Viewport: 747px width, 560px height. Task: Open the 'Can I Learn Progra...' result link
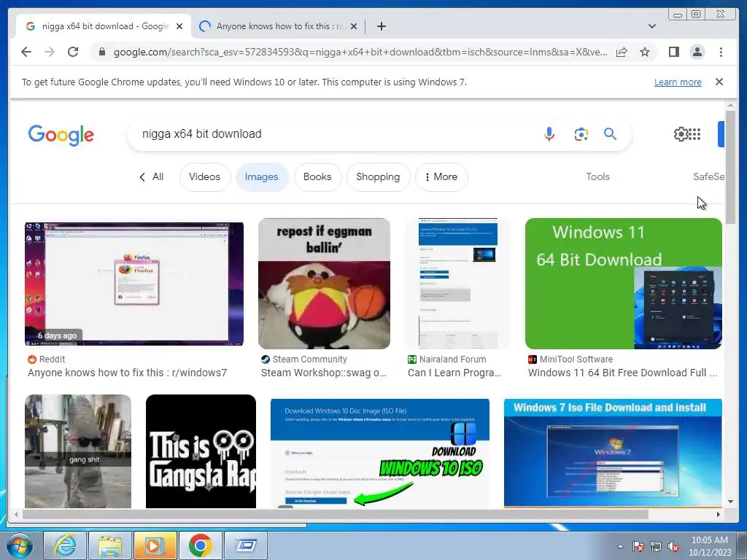[454, 373]
